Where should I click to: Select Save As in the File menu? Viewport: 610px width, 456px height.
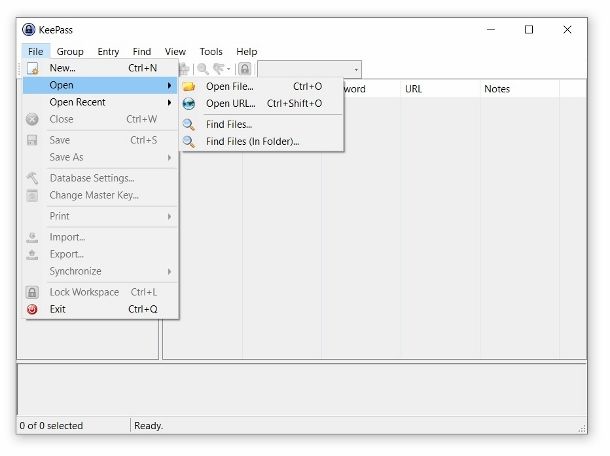coord(100,157)
